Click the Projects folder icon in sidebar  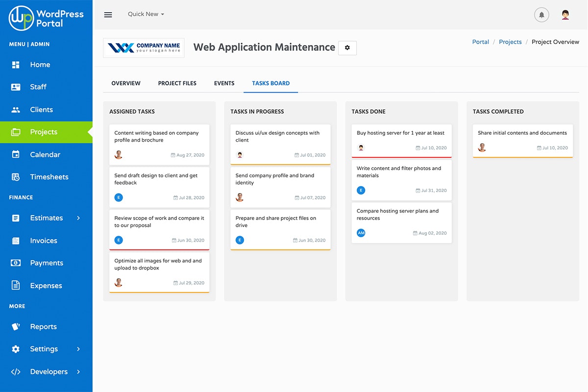16,132
